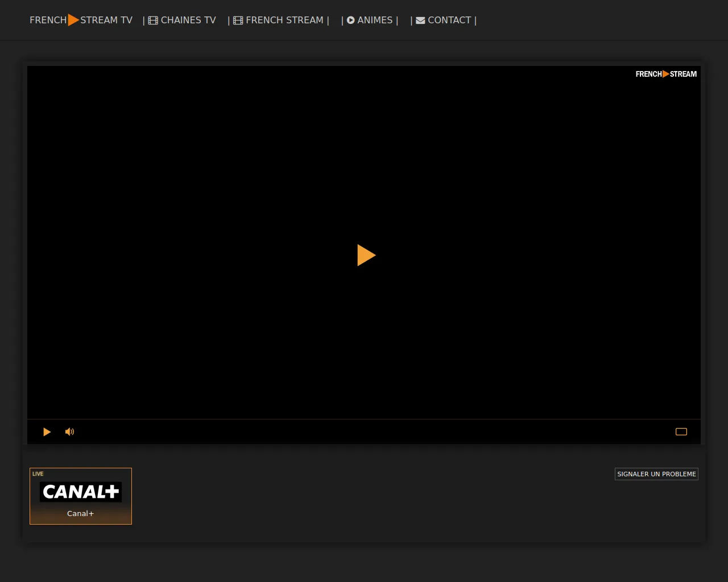
Task: Toggle fullscreen with the rectangle icon
Action: tap(681, 432)
